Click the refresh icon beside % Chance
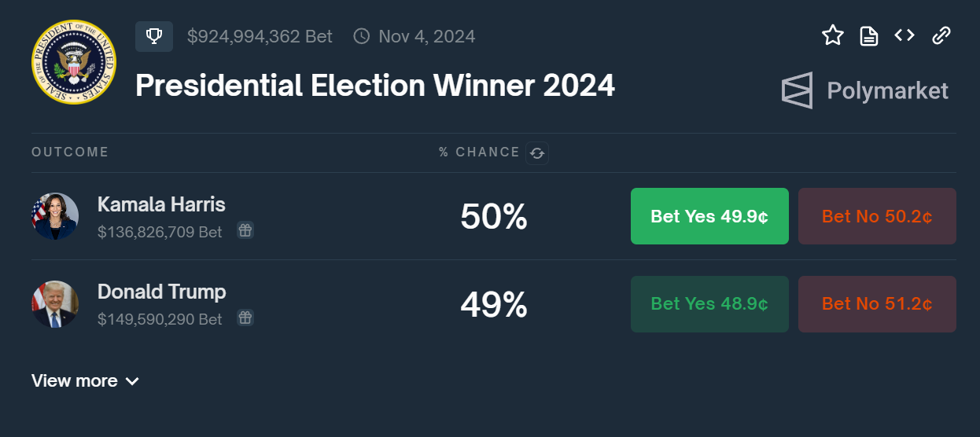Screen dimensions: 980x437 coord(537,152)
